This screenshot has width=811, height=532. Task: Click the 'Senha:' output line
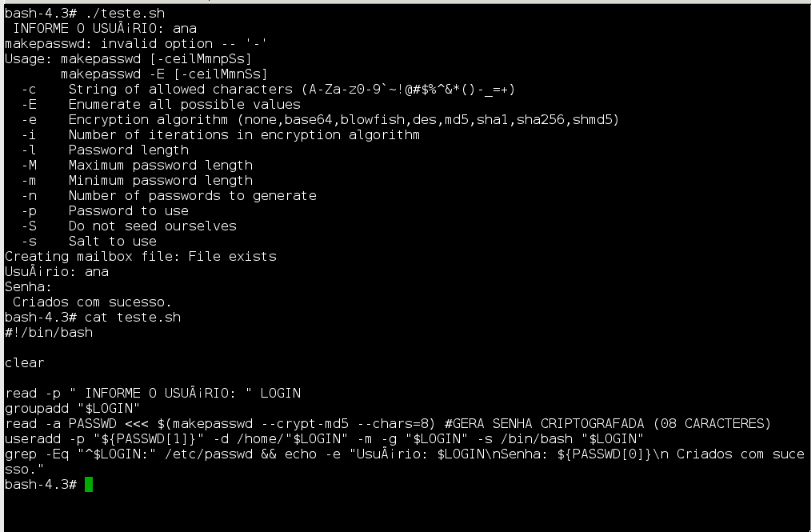pos(29,286)
